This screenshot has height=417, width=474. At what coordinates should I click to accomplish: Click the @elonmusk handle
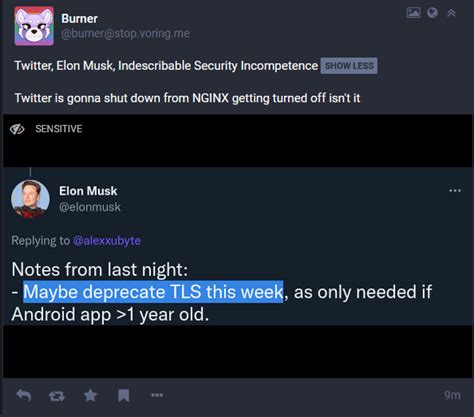click(x=90, y=207)
